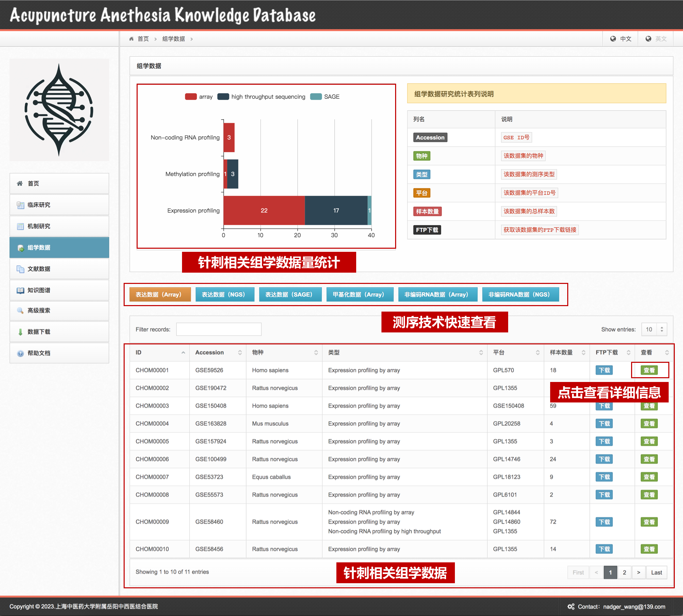Click the 临床研究 sidebar icon

click(20, 205)
